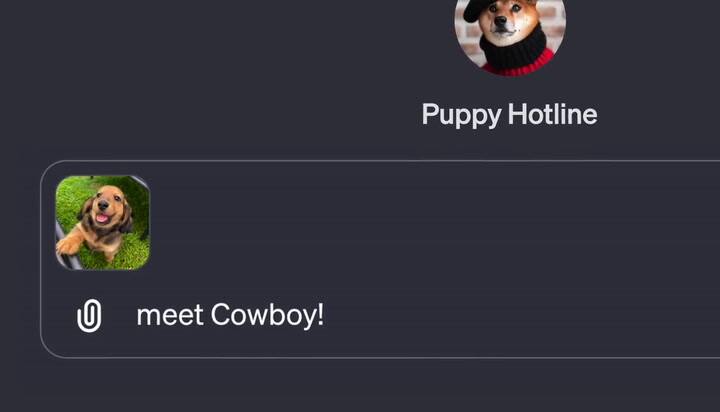
Task: Click the paperclip attach file icon
Action: (89, 316)
